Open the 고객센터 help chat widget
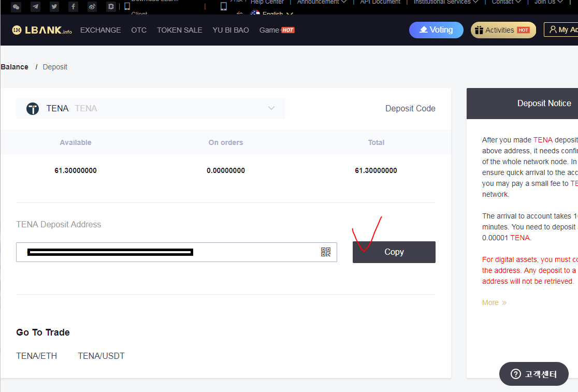The image size is (578, 392). (x=533, y=374)
